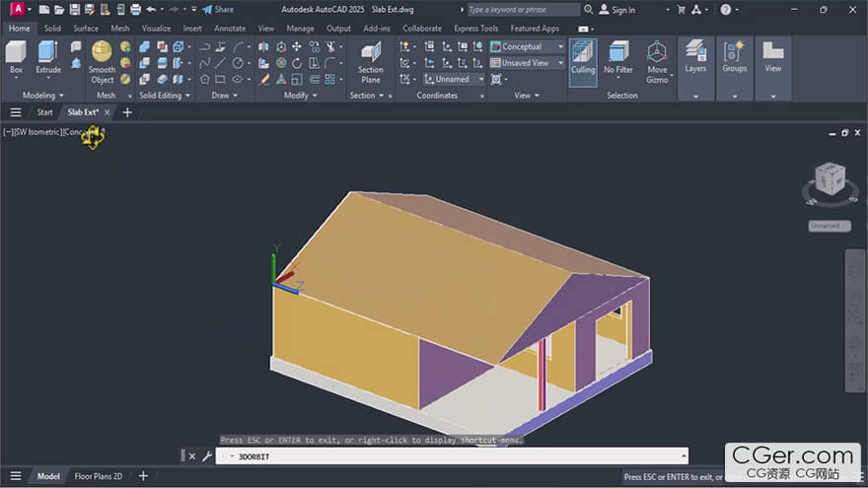
Task: Click the ViewCube
Action: coord(831,179)
